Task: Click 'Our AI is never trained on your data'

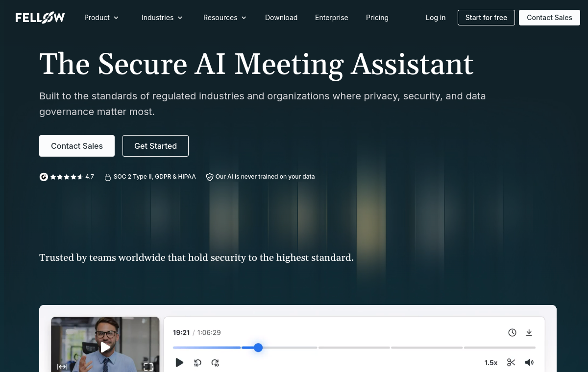Action: [265, 177]
